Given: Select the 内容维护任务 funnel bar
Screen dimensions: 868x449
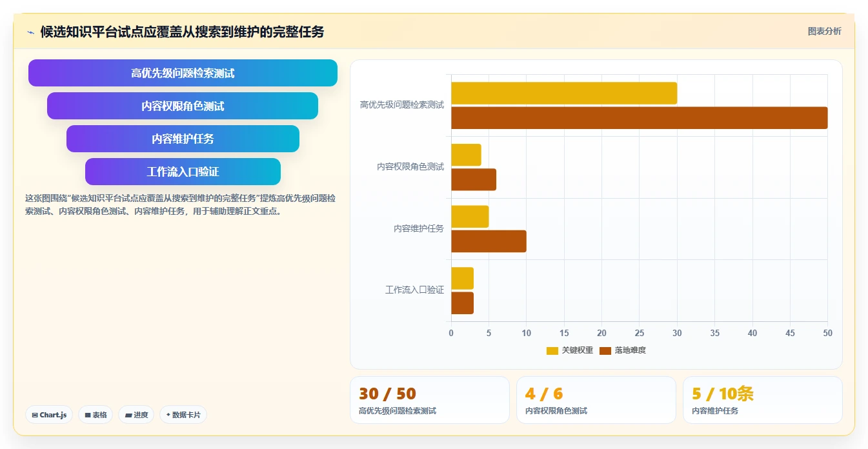Looking at the screenshot, I should [183, 139].
